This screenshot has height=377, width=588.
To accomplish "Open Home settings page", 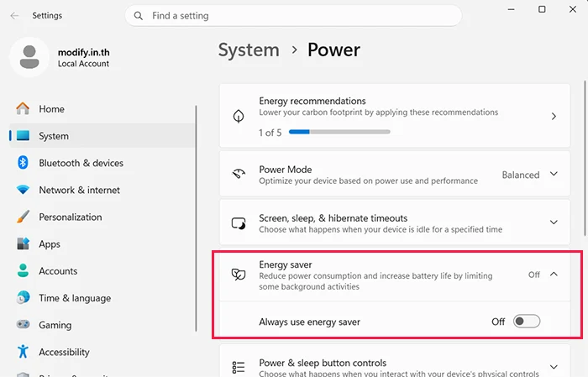I will pyautogui.click(x=102, y=108).
